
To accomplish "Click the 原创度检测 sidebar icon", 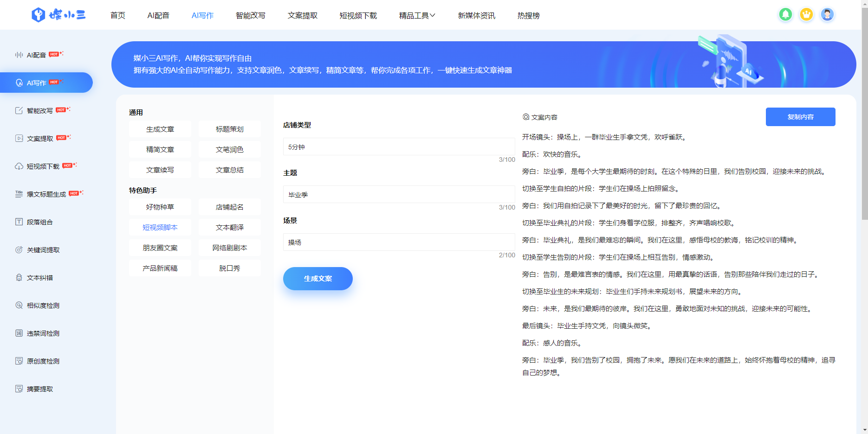I will tap(19, 361).
